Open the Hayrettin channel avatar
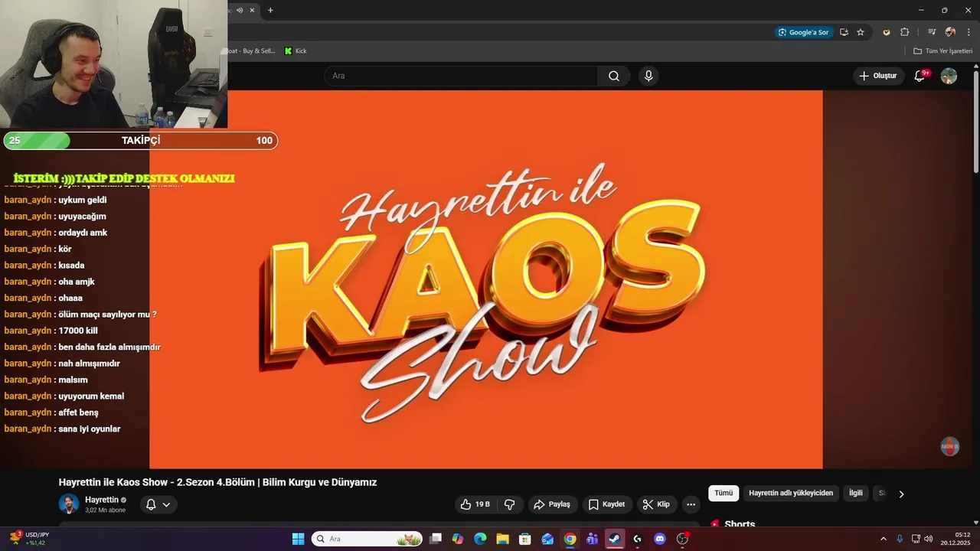 click(69, 504)
